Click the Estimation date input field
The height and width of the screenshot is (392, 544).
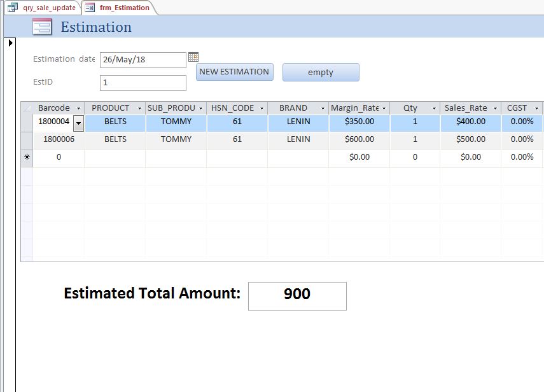pyautogui.click(x=143, y=60)
